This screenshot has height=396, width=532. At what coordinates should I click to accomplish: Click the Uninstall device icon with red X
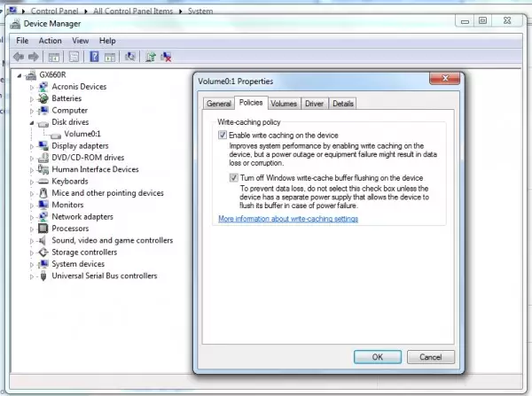166,57
